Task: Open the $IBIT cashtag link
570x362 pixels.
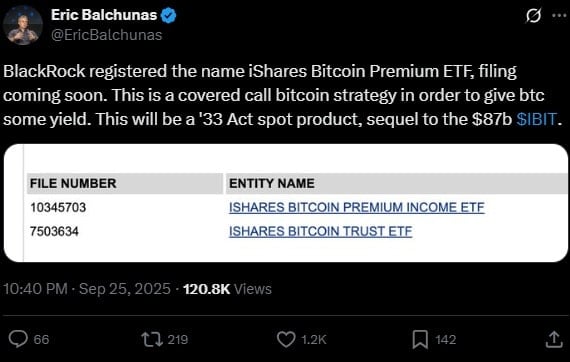Action: click(537, 119)
